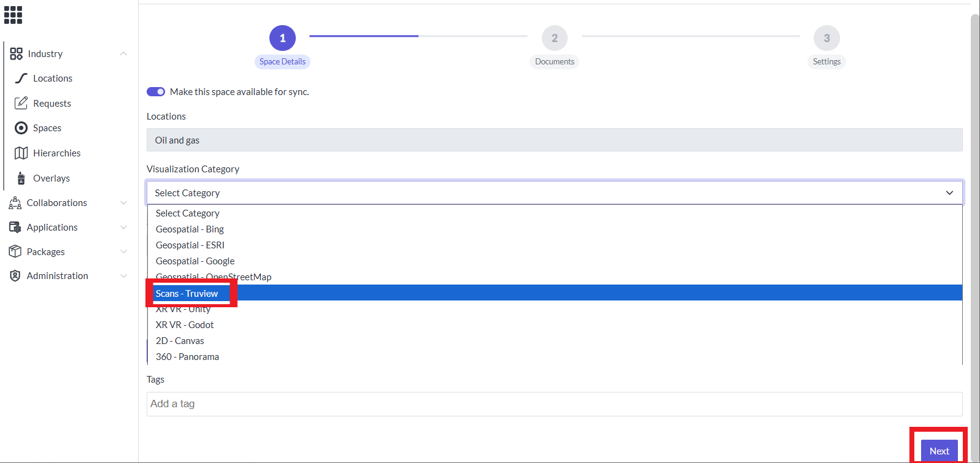Select the 'XR VR - Godot' option
The image size is (980, 463).
tap(555, 325)
